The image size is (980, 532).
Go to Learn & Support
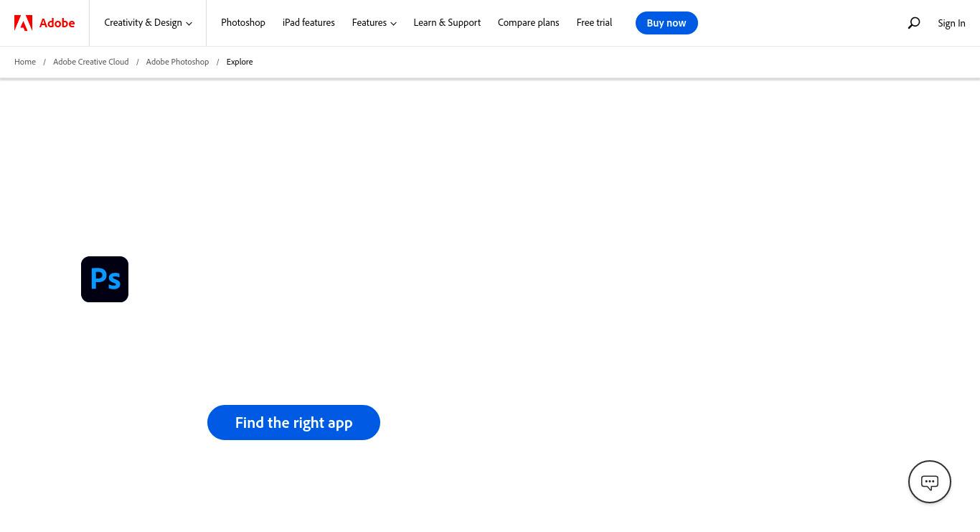447,23
